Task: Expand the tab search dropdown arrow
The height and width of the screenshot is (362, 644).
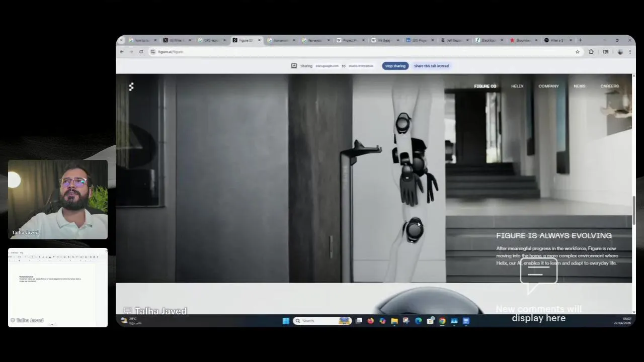Action: tap(121, 40)
